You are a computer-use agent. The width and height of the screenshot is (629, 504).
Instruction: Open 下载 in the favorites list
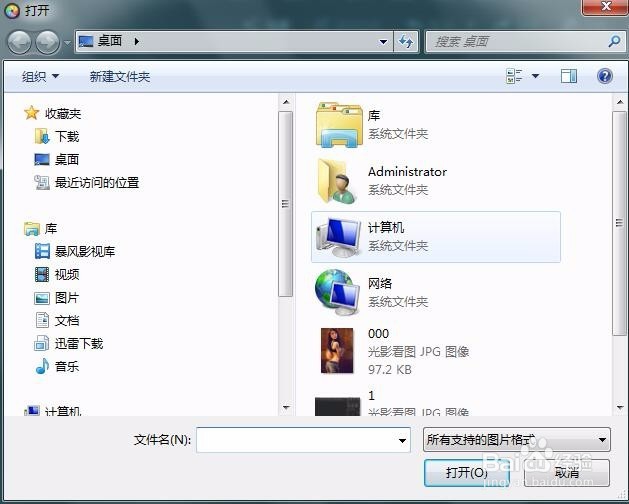[67, 136]
